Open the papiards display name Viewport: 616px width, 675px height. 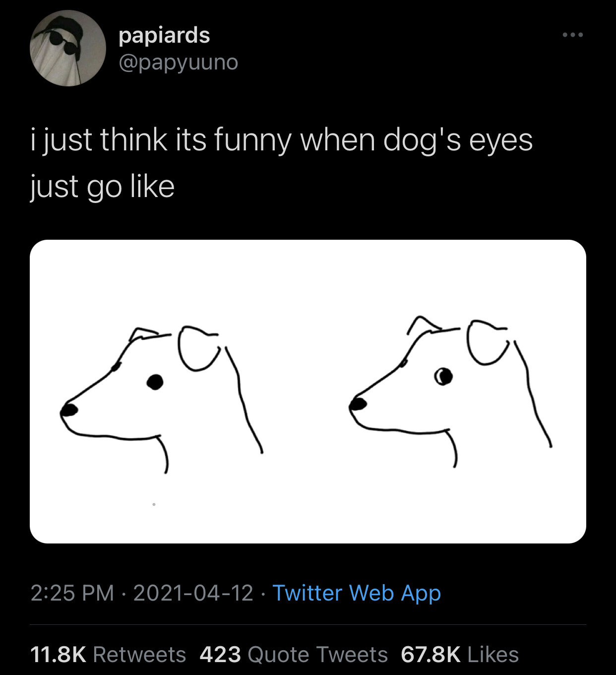[x=164, y=35]
